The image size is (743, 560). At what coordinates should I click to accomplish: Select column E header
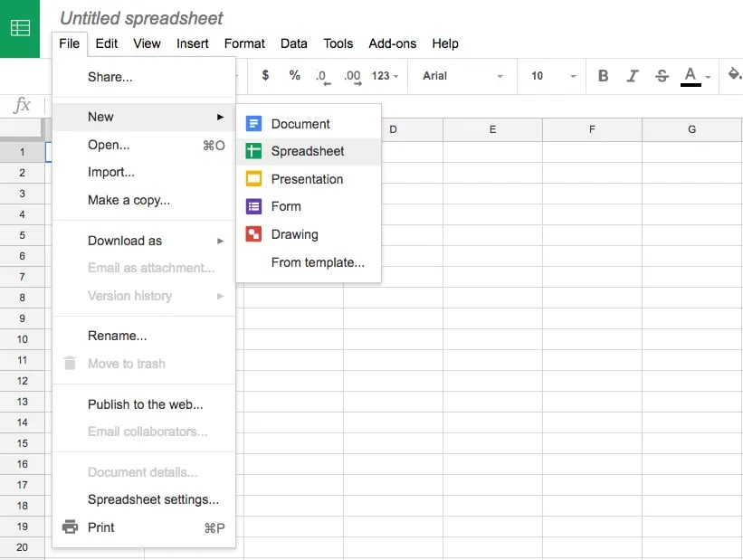coord(493,129)
